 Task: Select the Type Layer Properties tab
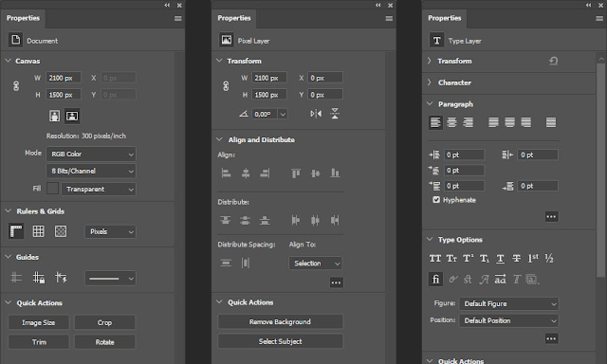coord(445,18)
